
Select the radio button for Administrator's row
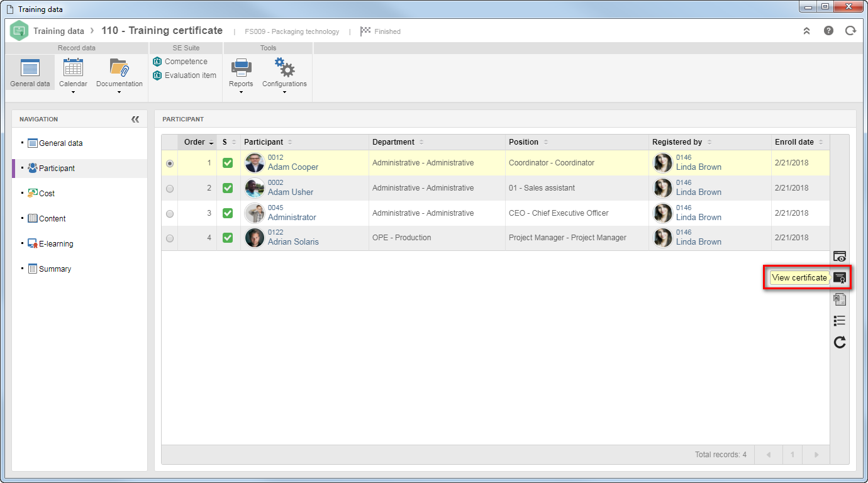coord(170,213)
